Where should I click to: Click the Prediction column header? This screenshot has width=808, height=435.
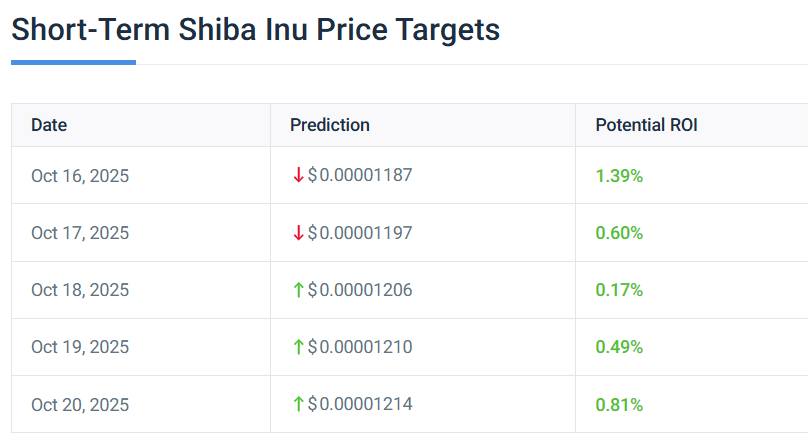point(330,125)
